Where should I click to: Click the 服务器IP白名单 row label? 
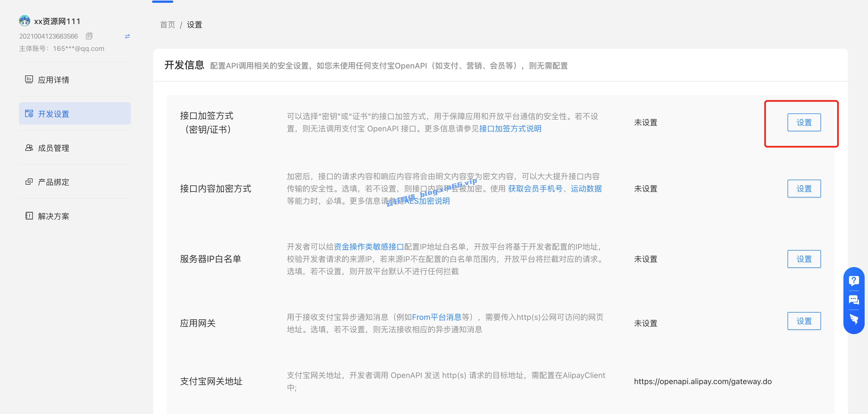tap(211, 259)
